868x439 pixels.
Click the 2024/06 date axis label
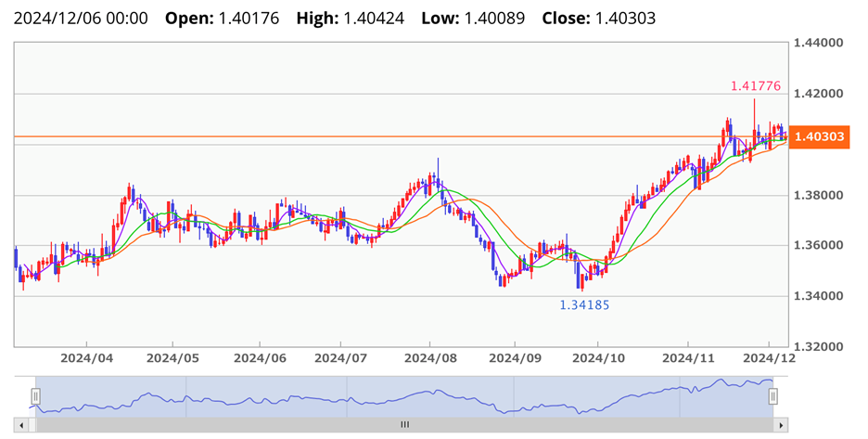(260, 358)
